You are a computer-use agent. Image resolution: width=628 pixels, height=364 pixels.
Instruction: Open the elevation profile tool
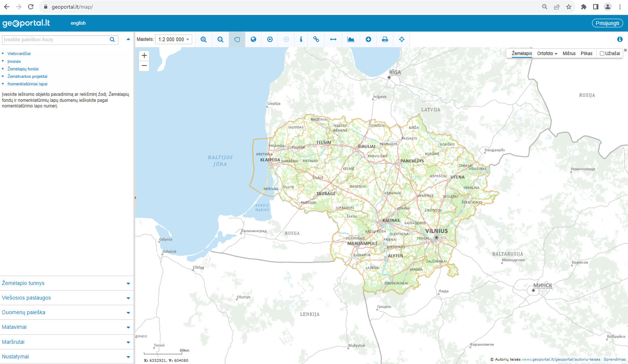point(351,39)
